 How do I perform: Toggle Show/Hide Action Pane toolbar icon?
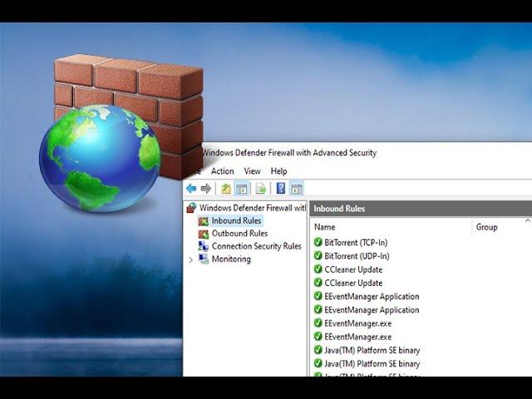tap(297, 189)
